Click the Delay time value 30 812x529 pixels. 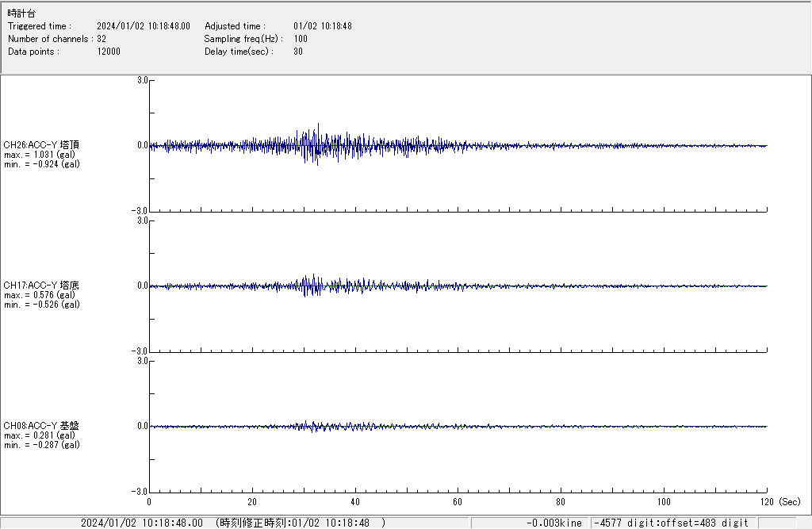pos(297,52)
